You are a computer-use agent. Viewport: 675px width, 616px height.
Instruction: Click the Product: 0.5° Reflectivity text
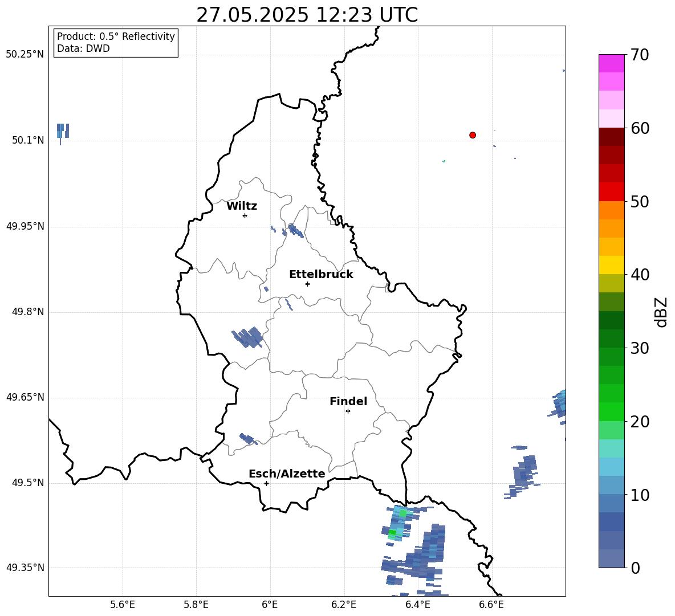point(116,36)
